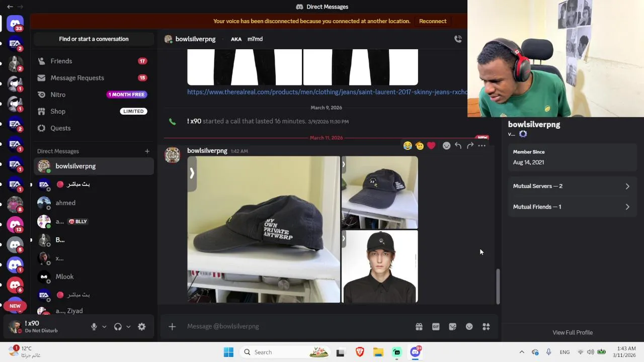Viewport: 644px width, 362px height.
Task: Open ahmed direct message
Action: click(x=94, y=203)
